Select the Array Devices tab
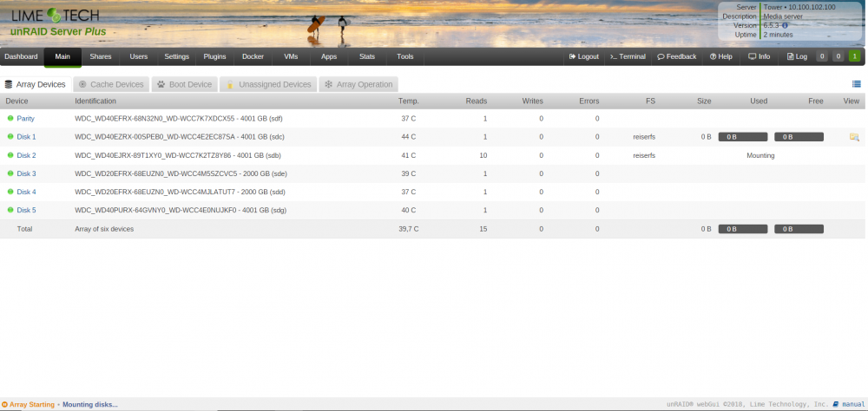 click(x=36, y=85)
